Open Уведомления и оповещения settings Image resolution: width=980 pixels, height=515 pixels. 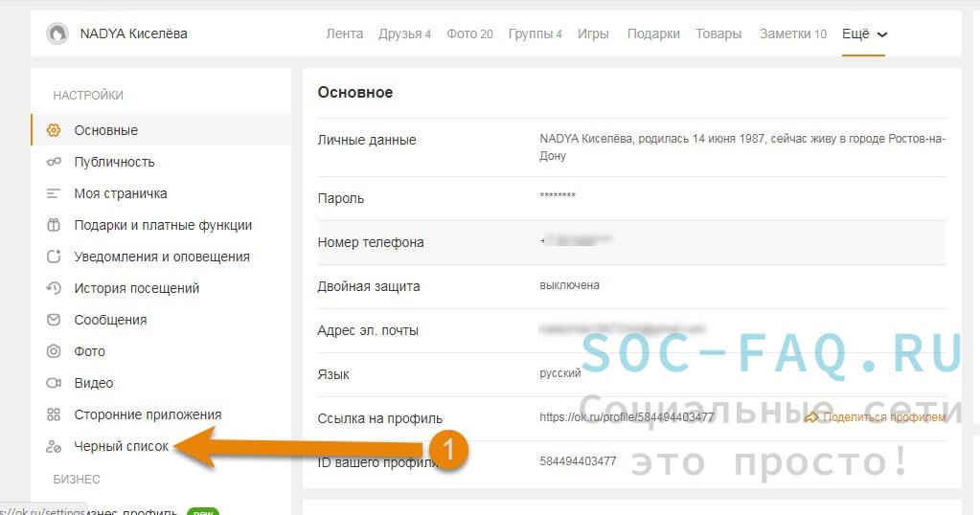tap(161, 257)
